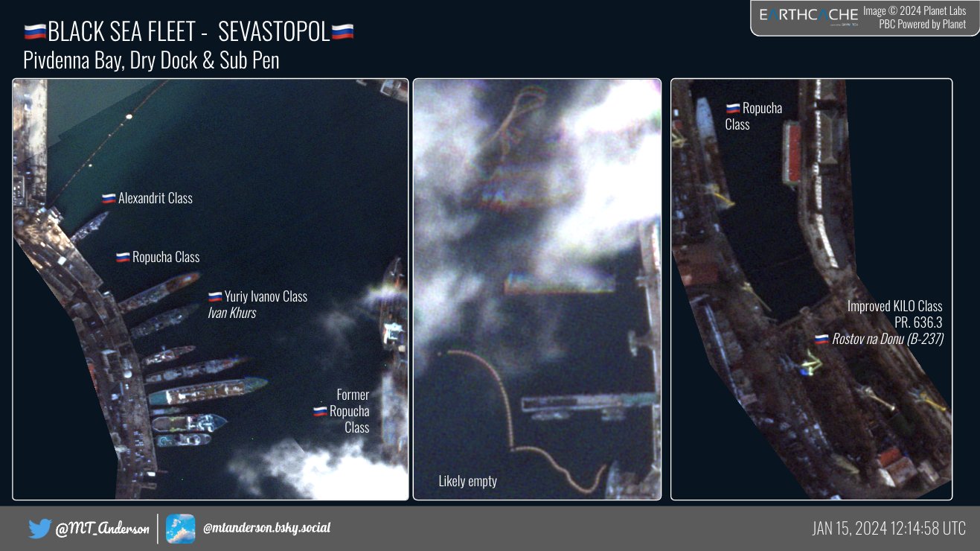Click the Russian flag after SEVASTOPOL
Image resolution: width=980 pixels, height=551 pixels.
342,32
